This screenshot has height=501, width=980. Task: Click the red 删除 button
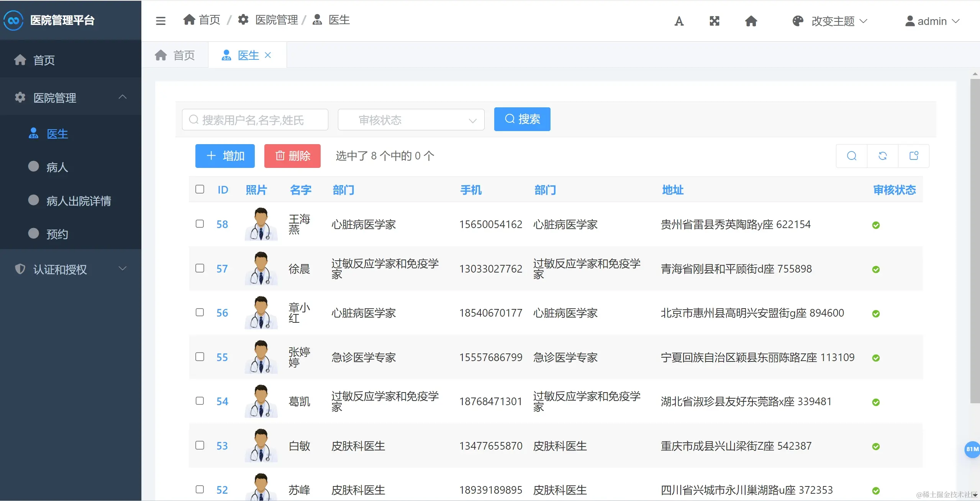click(x=292, y=156)
